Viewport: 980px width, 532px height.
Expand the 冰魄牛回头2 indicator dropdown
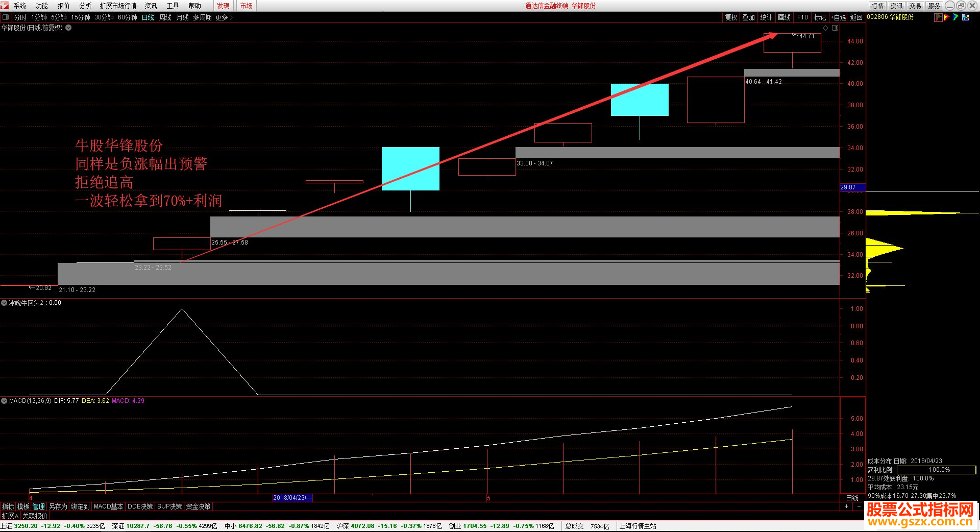pyautogui.click(x=4, y=303)
